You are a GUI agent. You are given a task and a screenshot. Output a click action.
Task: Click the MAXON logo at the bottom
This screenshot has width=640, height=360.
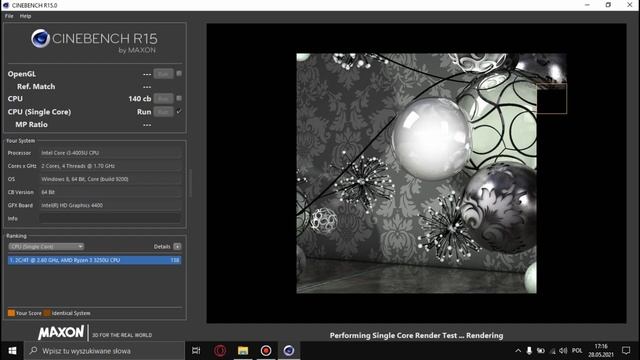click(x=61, y=333)
